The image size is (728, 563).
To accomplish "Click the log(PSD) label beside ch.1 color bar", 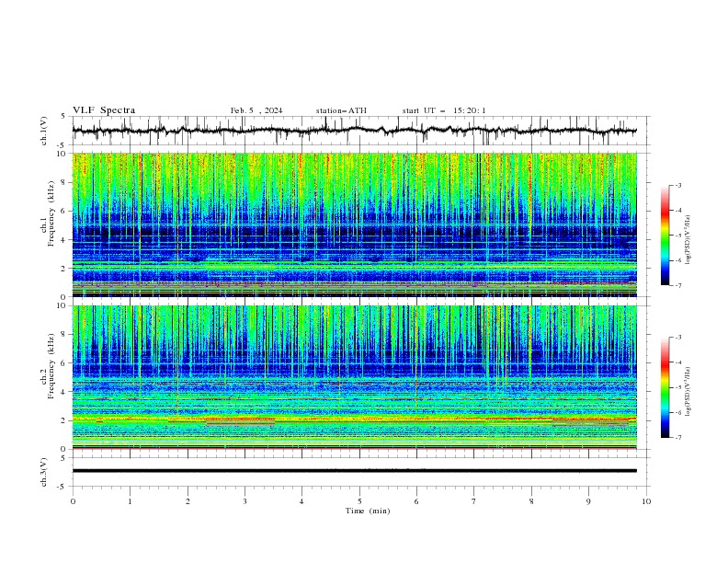I will click(x=688, y=240).
